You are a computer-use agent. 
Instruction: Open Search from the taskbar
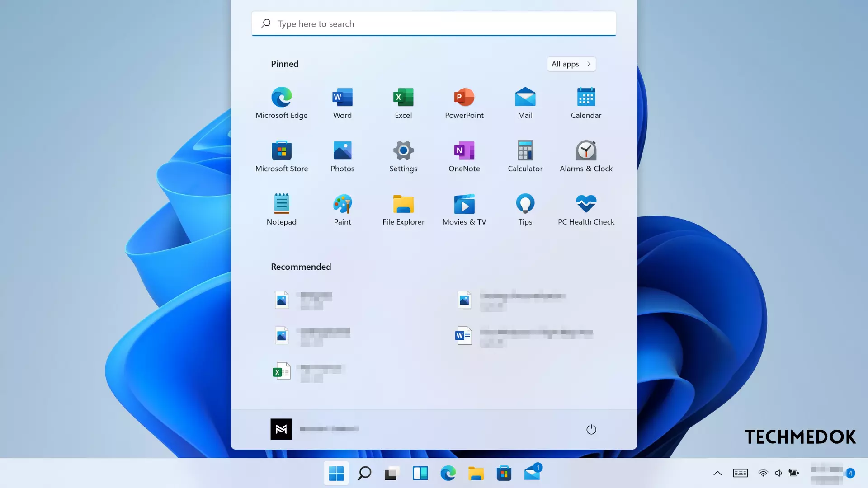click(x=364, y=473)
